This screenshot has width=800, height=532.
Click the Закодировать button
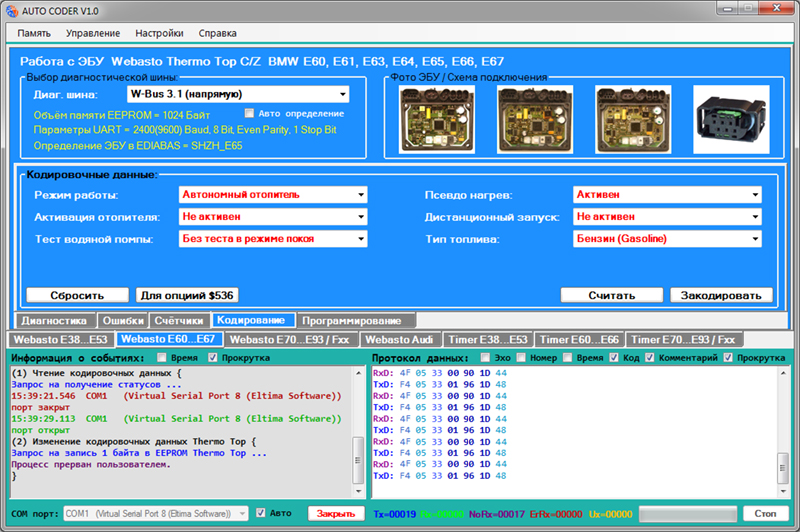[721, 295]
